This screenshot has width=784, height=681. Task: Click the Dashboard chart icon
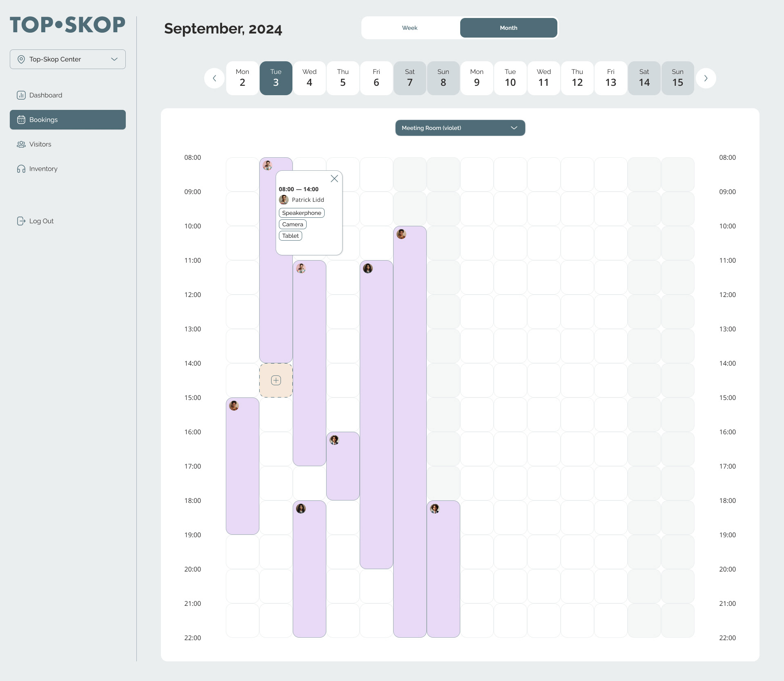click(x=21, y=95)
